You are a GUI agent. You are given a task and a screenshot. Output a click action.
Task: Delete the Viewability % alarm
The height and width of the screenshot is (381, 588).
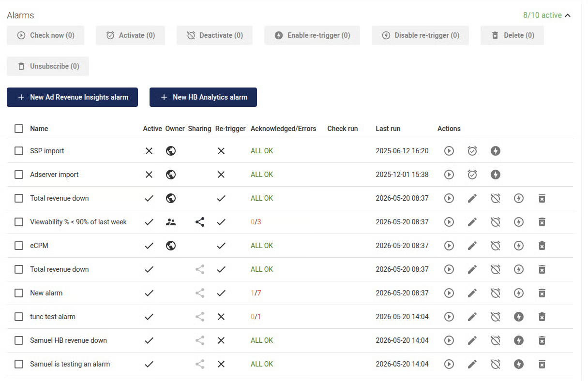click(542, 222)
